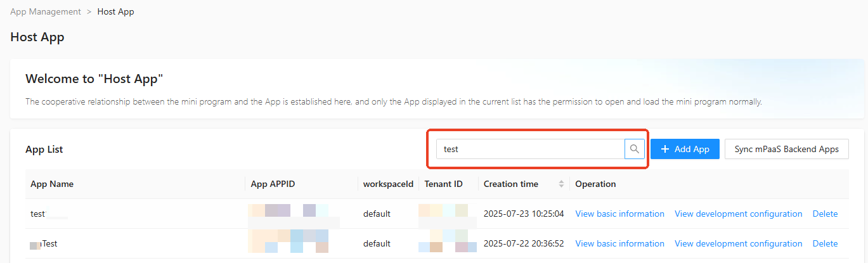This screenshot has width=868, height=263.
Task: Delete the app created 2025-07-22 20:36:52
Action: point(825,243)
